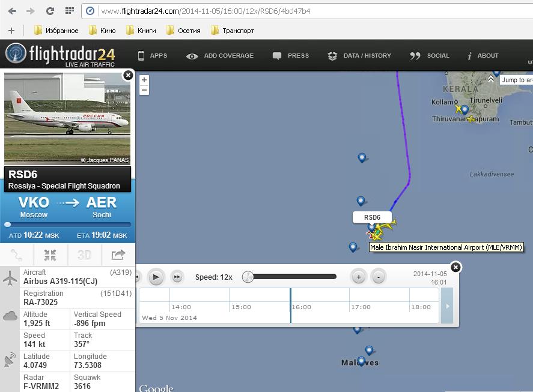This screenshot has width=533, height=392.
Task: Click the airport pin overlapping Maldives label
Action: [361, 361]
